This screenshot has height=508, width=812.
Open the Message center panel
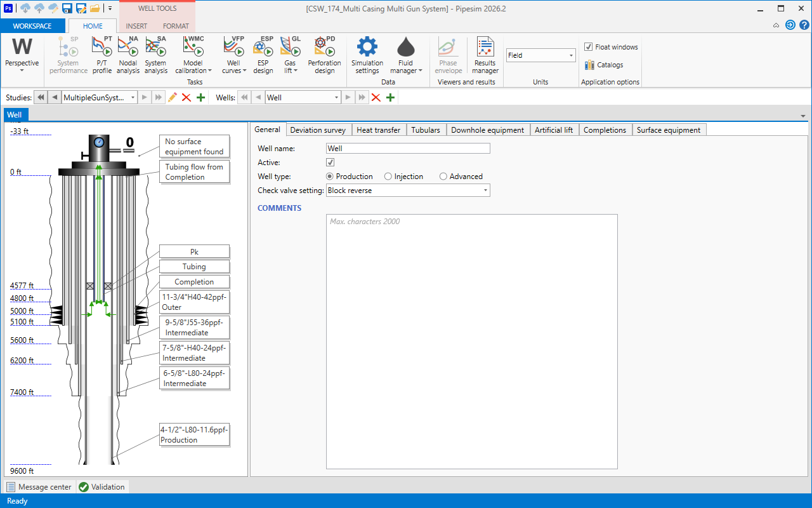pos(39,487)
